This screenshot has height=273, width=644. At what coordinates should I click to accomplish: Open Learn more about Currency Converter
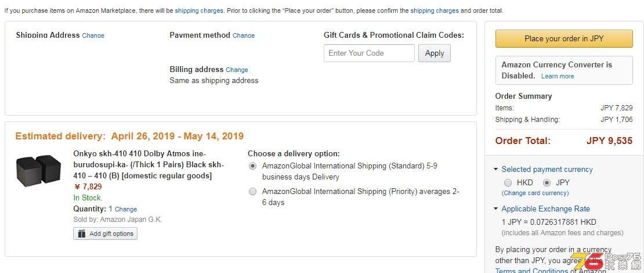558,76
